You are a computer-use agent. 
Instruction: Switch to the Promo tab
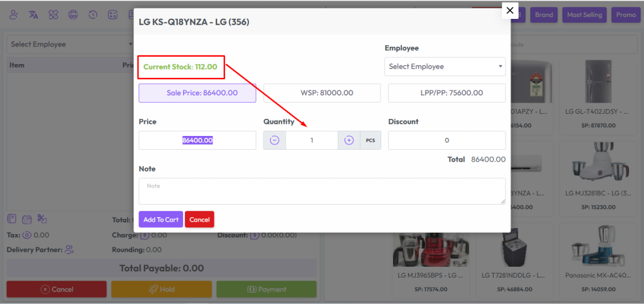626,14
